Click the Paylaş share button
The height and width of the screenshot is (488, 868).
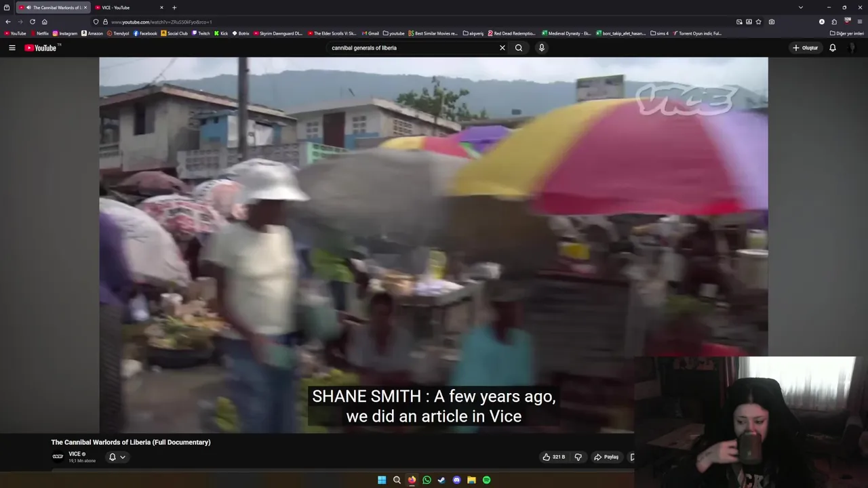point(606,457)
